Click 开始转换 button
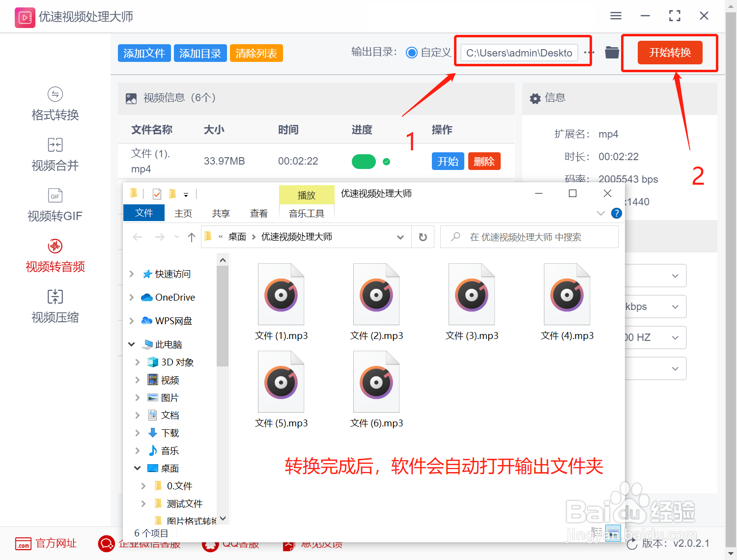 (670, 52)
